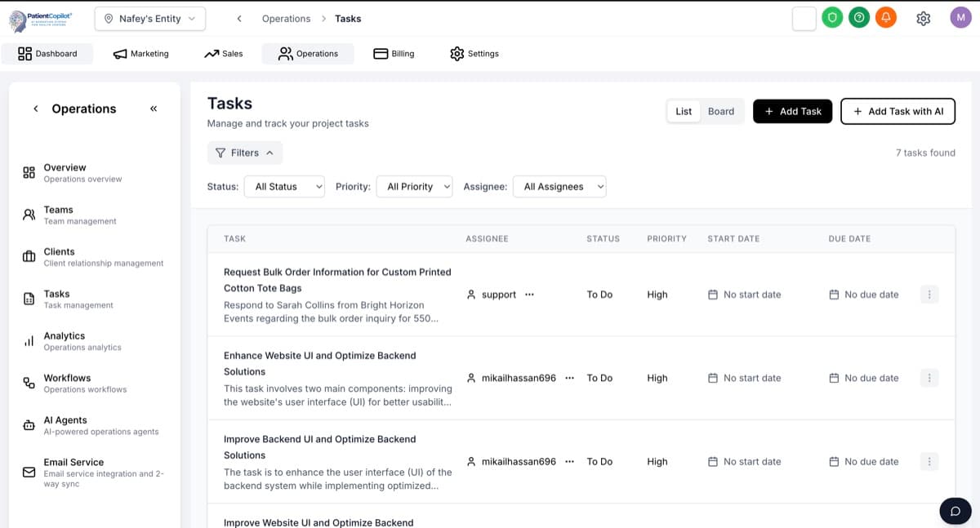Screen dimensions: 980x528
Task: Click the calendar icon of Request Bulk Order start date
Action: (713, 295)
